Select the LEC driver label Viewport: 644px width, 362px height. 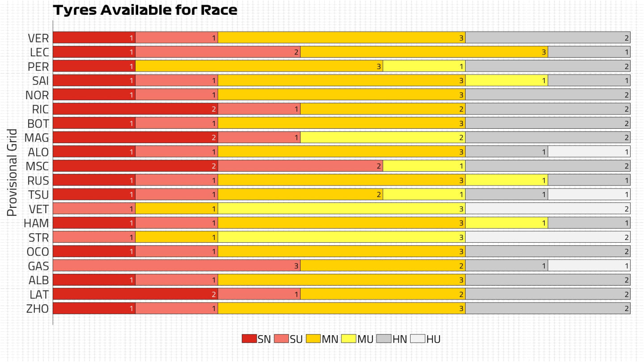[x=39, y=52]
